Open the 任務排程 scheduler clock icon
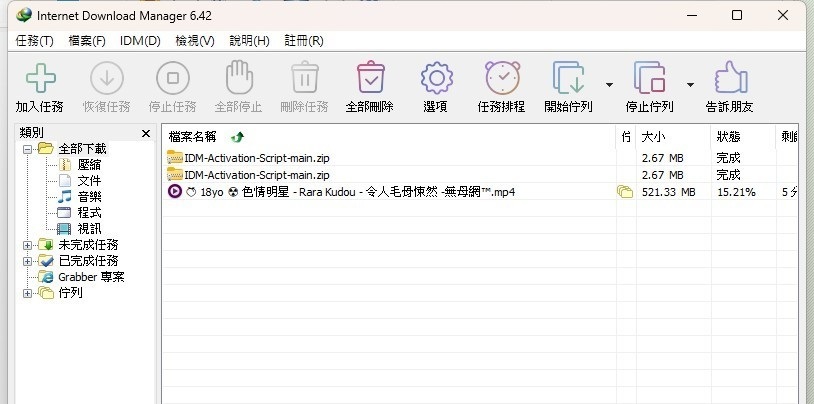The image size is (814, 404). (502, 78)
